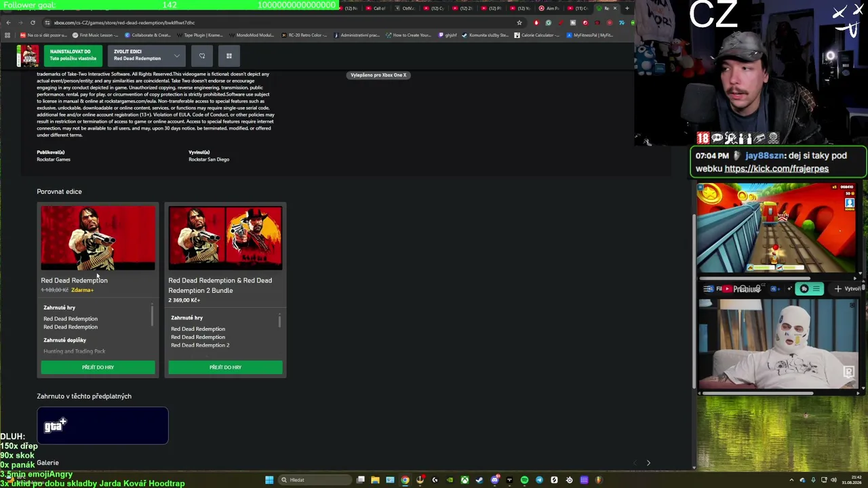Click the 'Hunting and Trading Pack' add-on entry

pyautogui.click(x=75, y=351)
